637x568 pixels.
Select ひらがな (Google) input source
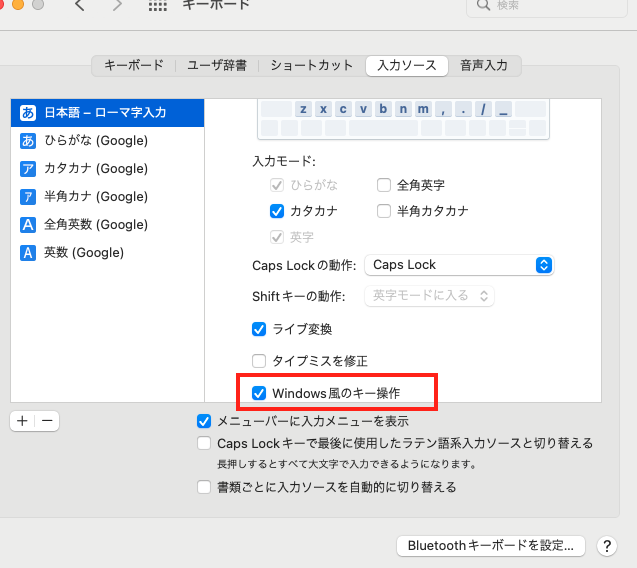[107, 141]
